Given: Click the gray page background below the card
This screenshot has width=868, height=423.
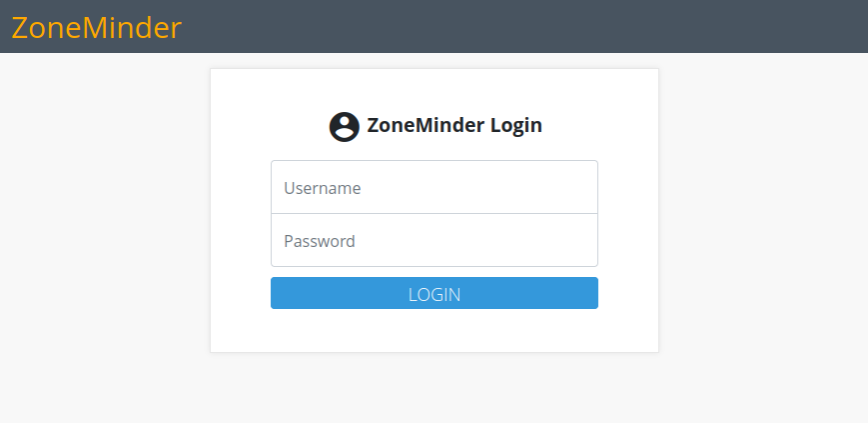Looking at the screenshot, I should [434, 388].
